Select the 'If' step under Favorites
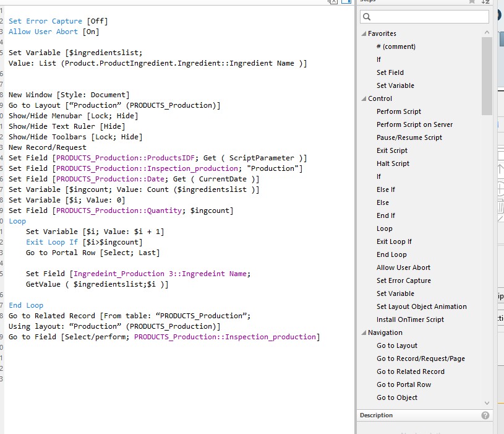This screenshot has width=504, height=434. (x=378, y=59)
